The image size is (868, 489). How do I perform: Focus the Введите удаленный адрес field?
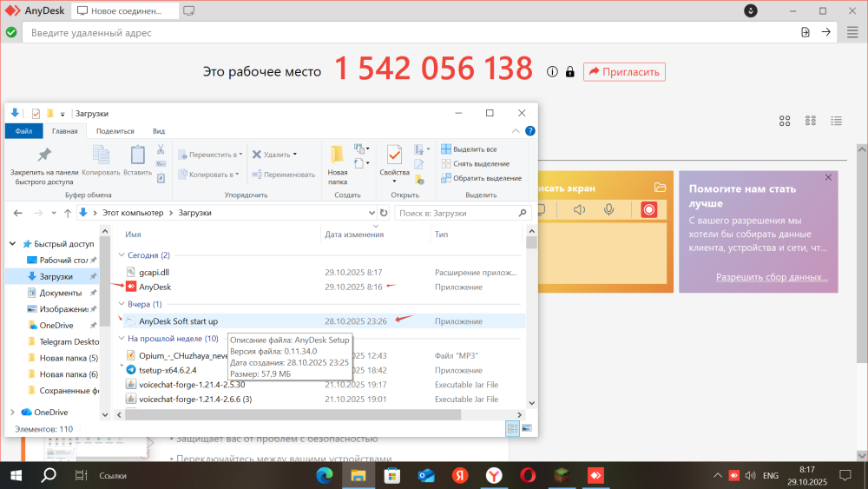[x=410, y=33]
